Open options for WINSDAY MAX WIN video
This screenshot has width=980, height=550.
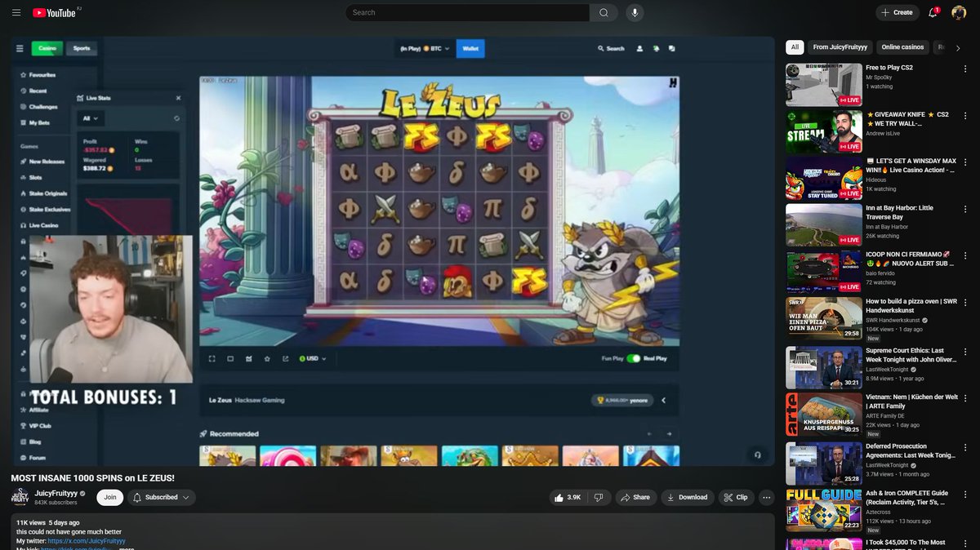pyautogui.click(x=966, y=162)
